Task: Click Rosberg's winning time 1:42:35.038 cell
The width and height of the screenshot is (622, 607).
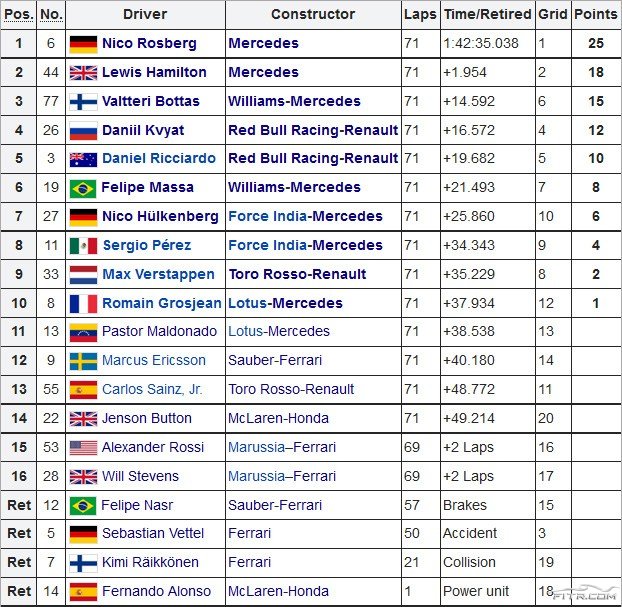Action: pos(480,44)
